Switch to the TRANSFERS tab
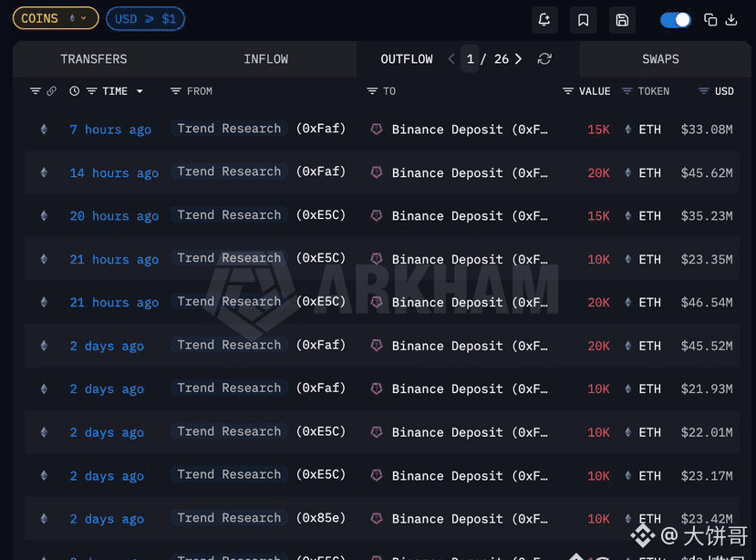This screenshot has height=560, width=756. tap(94, 59)
